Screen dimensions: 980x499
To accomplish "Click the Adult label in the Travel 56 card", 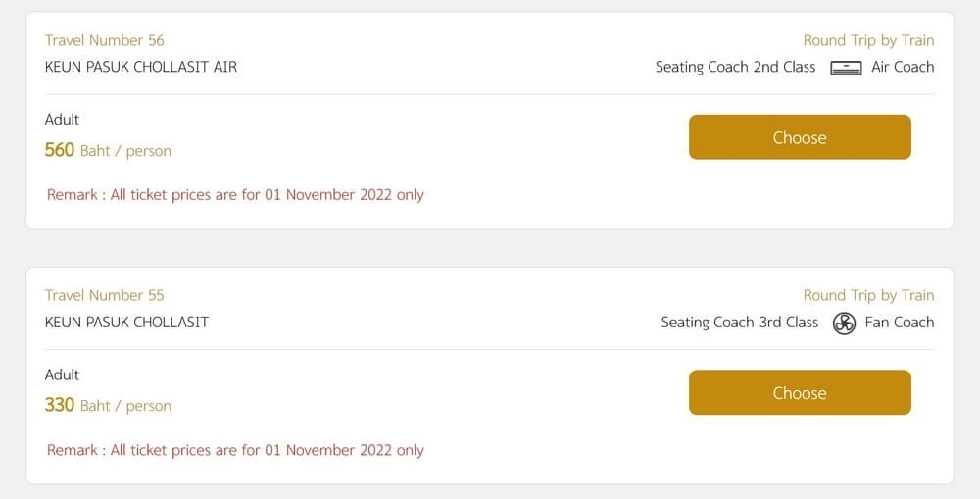I will click(62, 119).
